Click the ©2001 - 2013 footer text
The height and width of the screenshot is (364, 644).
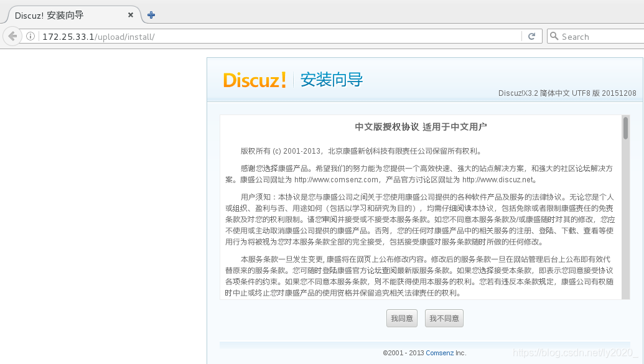point(403,353)
